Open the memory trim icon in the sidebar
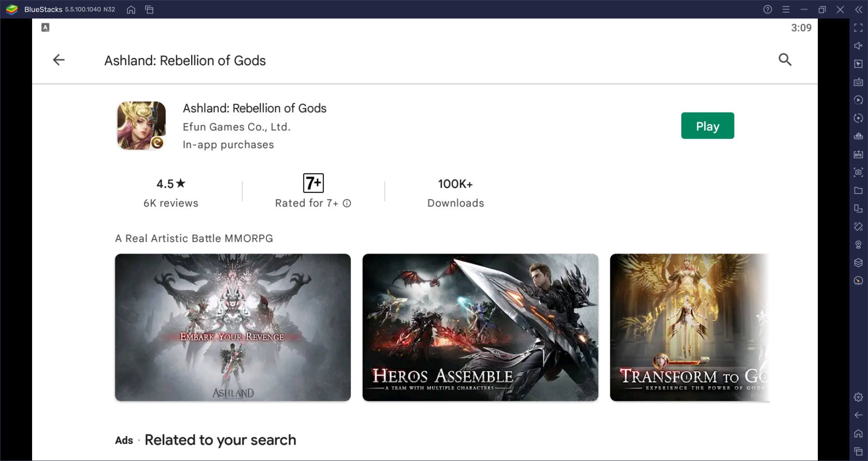Viewport: 868px width, 461px height. tap(859, 136)
